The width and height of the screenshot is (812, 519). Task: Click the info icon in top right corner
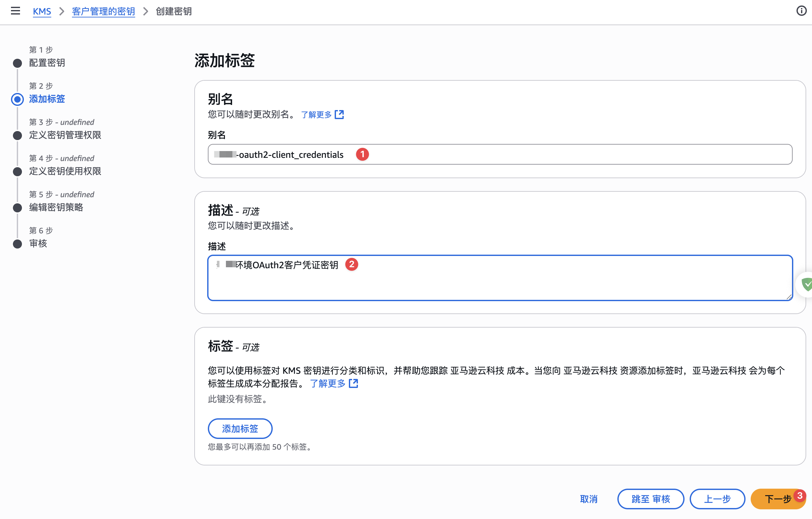pos(802,11)
